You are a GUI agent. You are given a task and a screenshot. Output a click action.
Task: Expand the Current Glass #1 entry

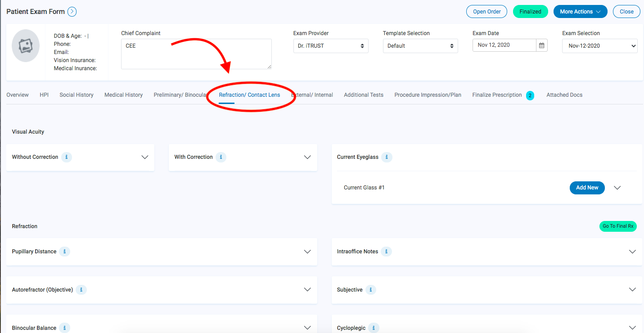[617, 188]
